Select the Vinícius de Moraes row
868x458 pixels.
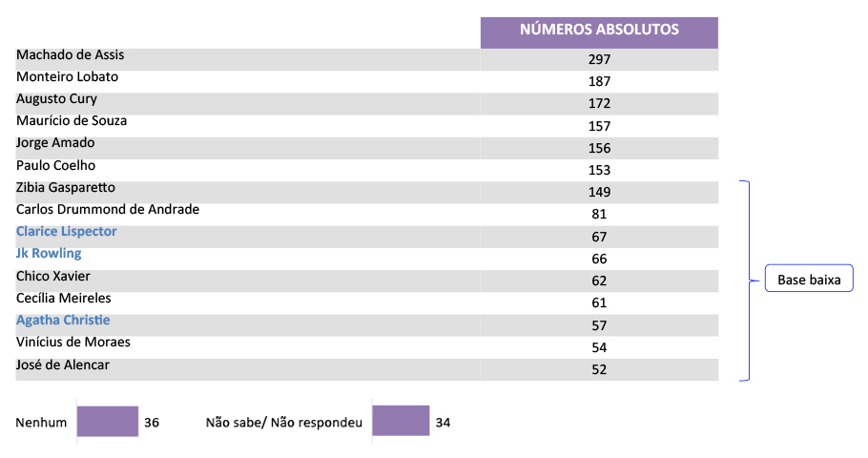pyautogui.click(x=73, y=343)
